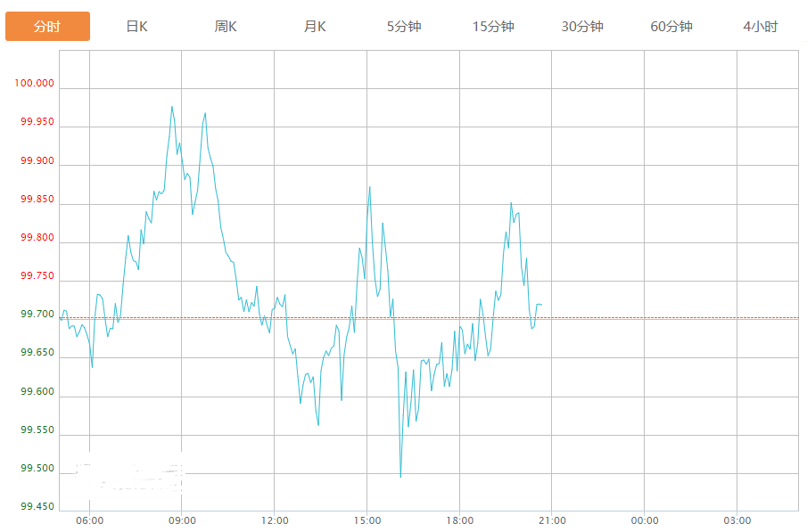The width and height of the screenshot is (807, 532).
Task: Show the 30分钟 chart
Action: (582, 27)
